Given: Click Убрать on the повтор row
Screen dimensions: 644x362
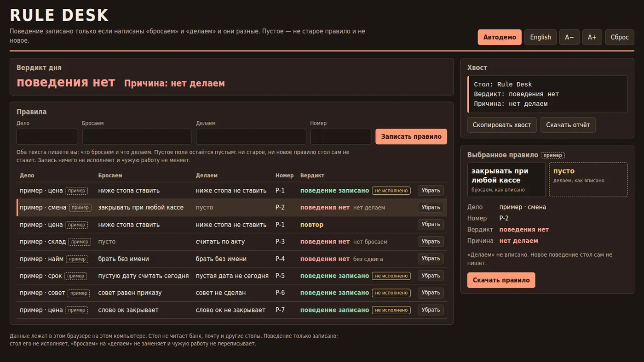Looking at the screenshot, I should [x=431, y=225].
